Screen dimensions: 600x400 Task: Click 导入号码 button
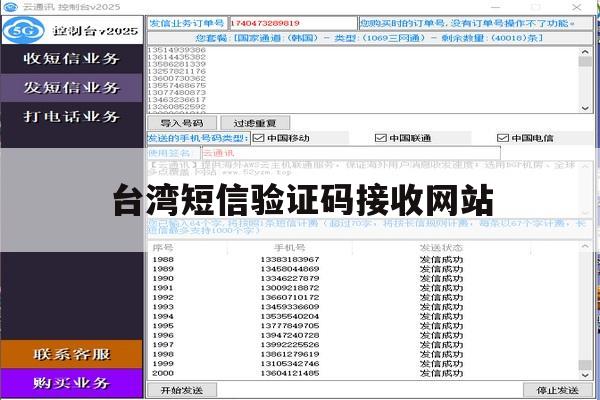pyautogui.click(x=182, y=123)
